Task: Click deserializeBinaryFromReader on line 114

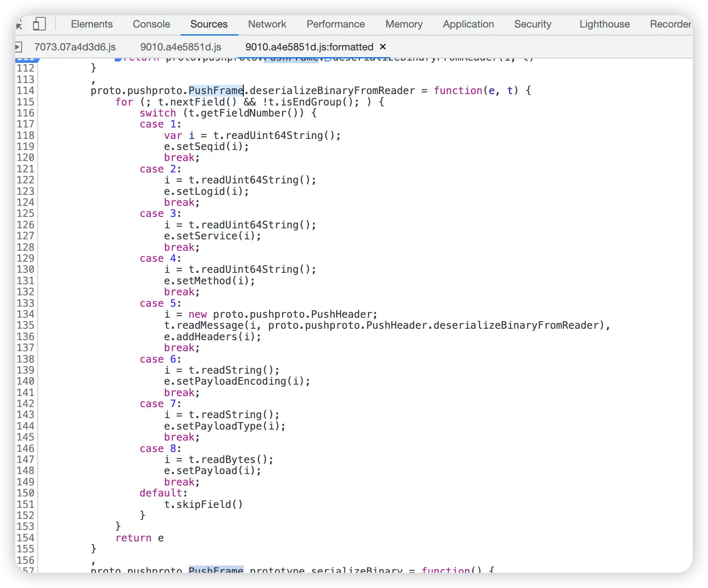Action: [x=332, y=91]
